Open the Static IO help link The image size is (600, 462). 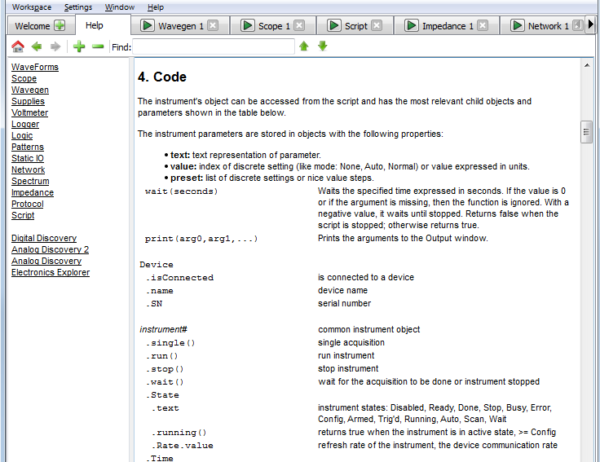28,158
